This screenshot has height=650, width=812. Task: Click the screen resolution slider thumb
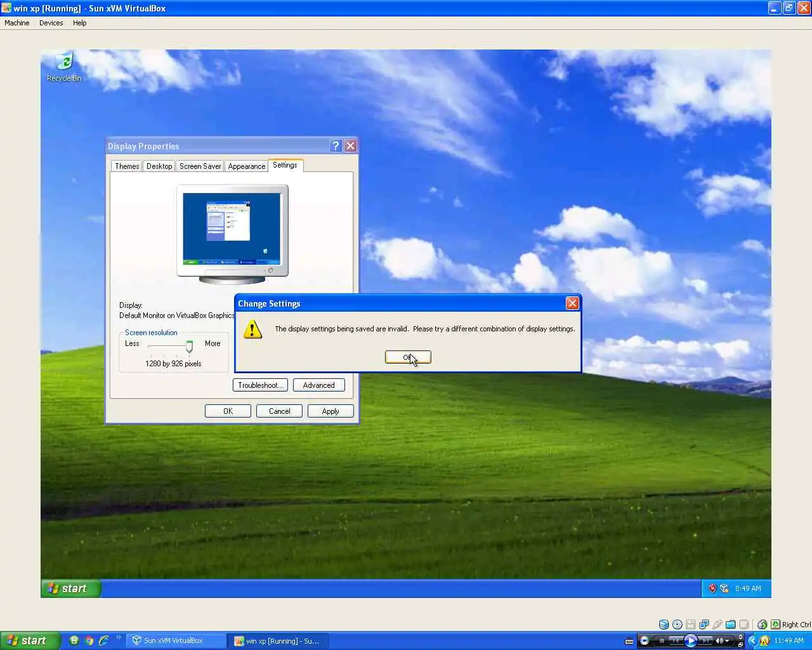coord(189,346)
